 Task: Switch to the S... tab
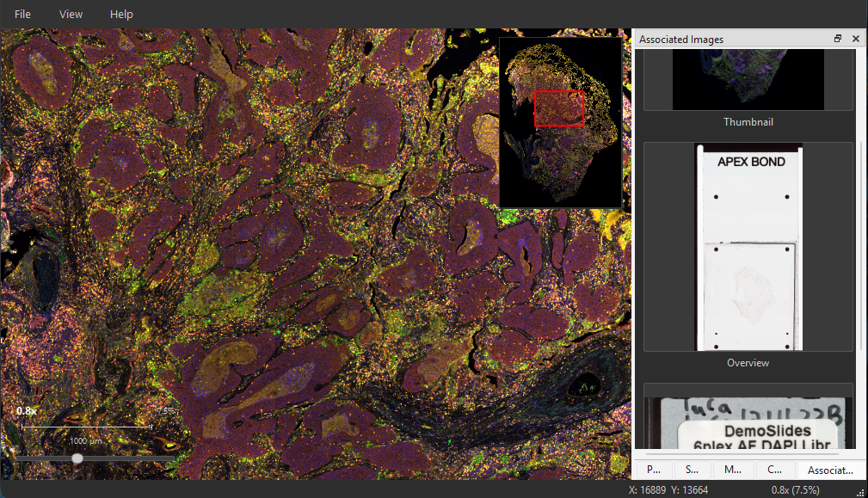point(692,470)
